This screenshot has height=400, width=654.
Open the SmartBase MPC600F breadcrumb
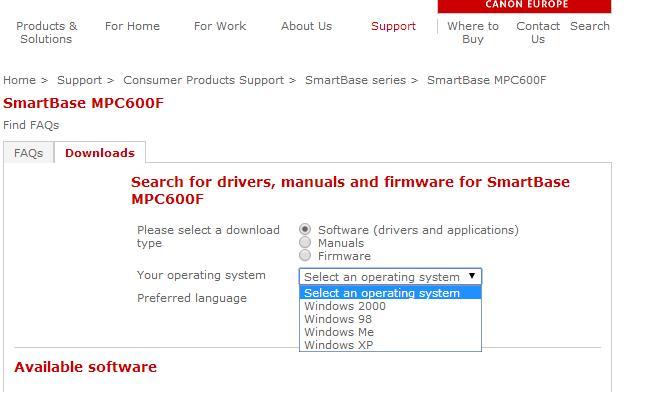(x=487, y=80)
